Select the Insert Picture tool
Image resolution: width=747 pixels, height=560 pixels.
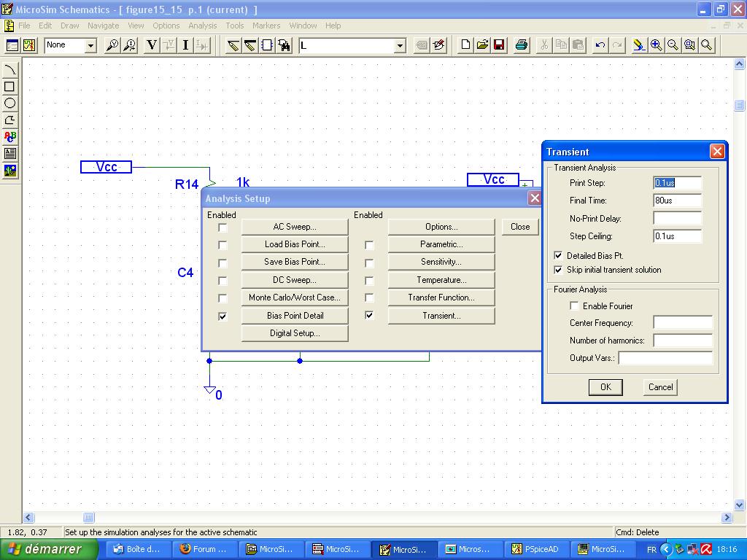(x=9, y=170)
